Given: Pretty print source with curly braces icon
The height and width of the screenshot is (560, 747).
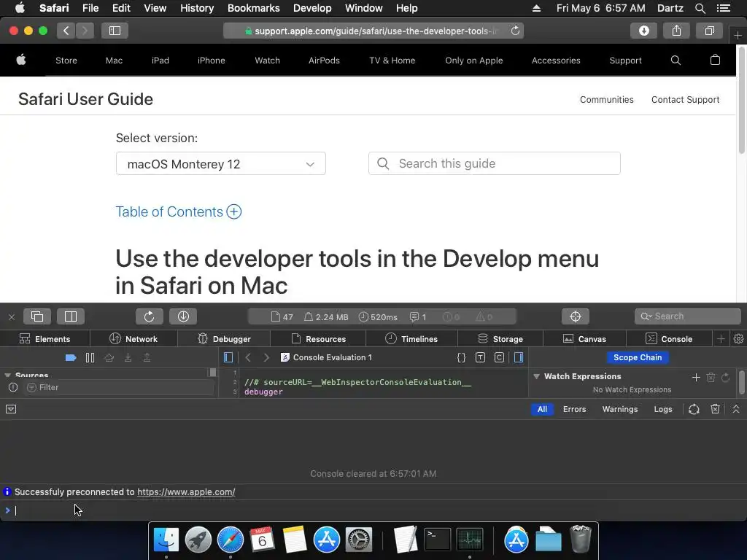Looking at the screenshot, I should tap(461, 357).
